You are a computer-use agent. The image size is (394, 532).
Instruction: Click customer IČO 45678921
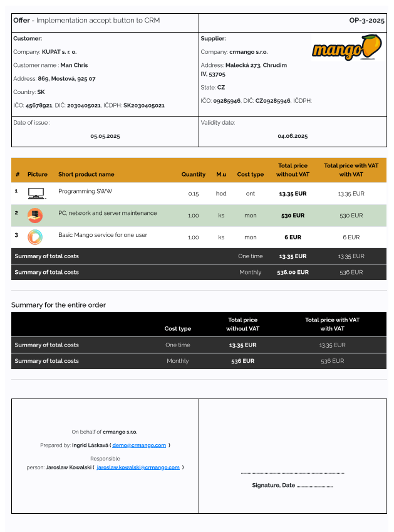[39, 105]
